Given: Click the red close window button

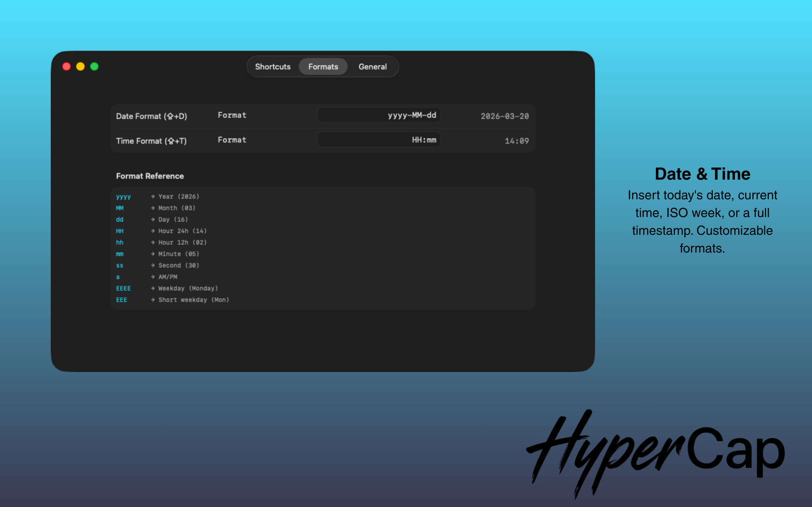Looking at the screenshot, I should point(66,67).
